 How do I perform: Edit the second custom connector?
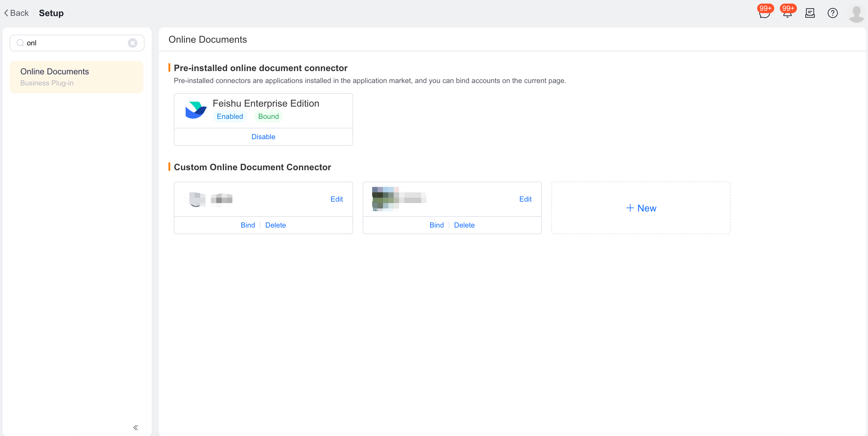click(525, 199)
